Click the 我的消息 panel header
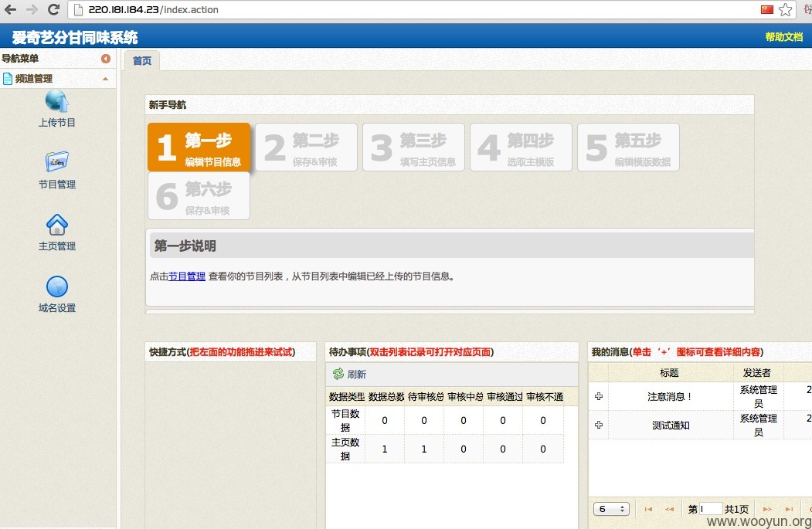The image size is (812, 529). 700,352
